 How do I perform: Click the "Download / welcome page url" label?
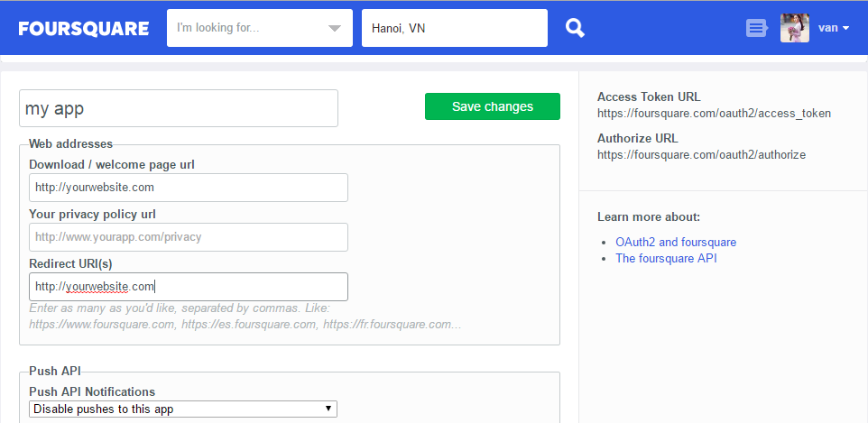[112, 164]
